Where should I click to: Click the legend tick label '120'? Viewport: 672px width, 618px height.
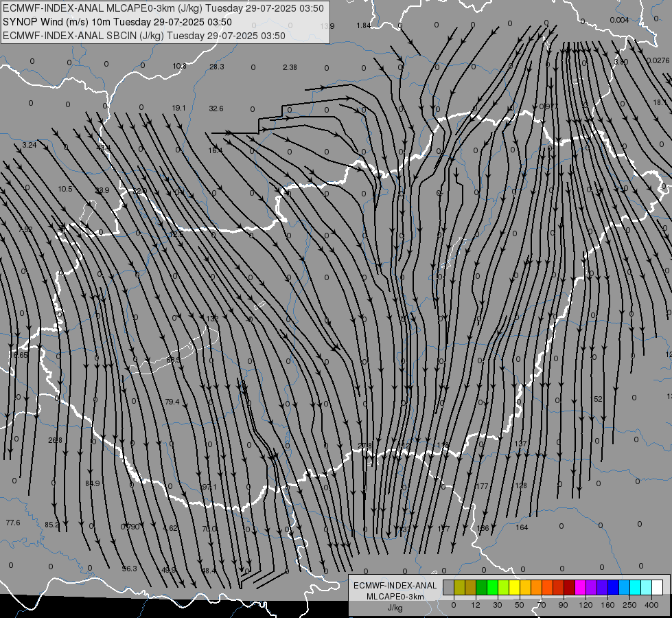[x=586, y=605]
